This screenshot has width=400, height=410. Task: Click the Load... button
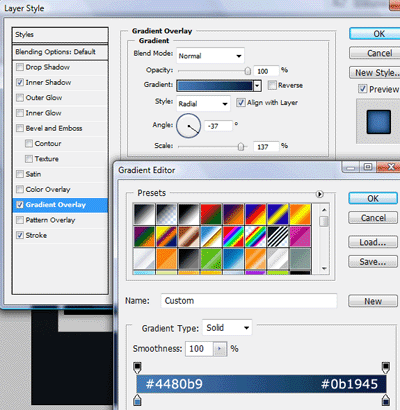373,242
